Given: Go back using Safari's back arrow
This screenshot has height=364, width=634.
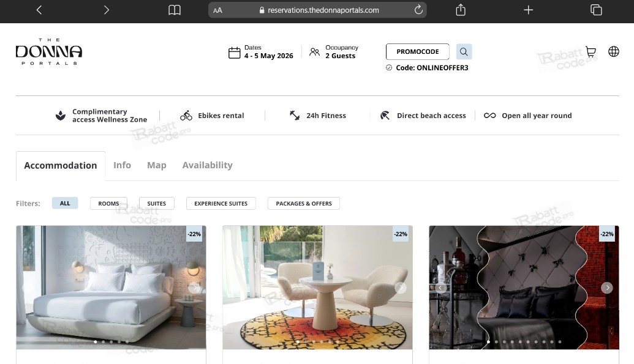Looking at the screenshot, I should 39,10.
